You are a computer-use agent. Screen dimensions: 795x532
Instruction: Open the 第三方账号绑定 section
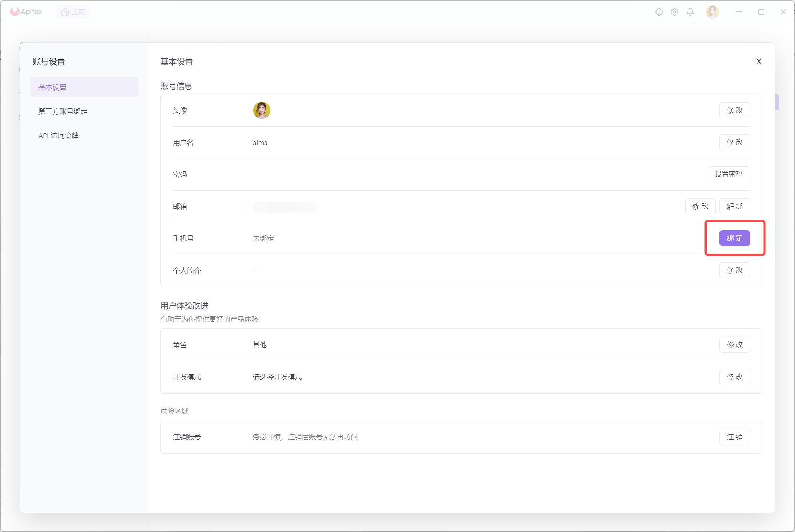[63, 111]
